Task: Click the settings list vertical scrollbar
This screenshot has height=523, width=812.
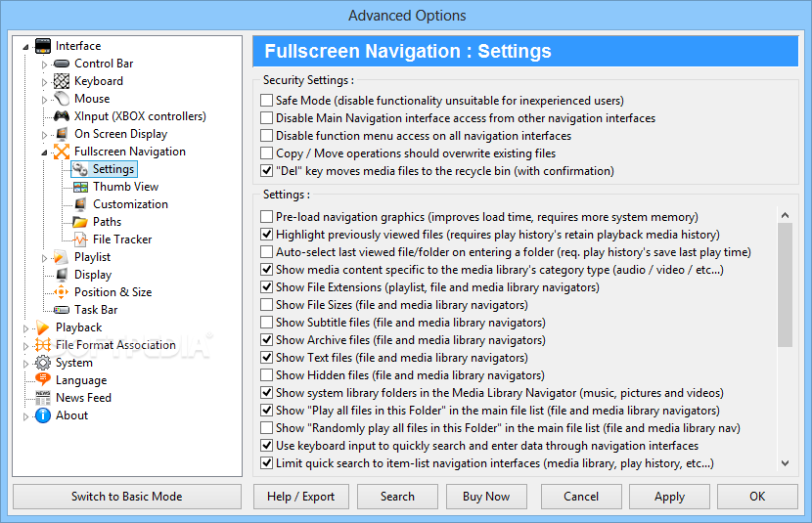Action: (785, 283)
